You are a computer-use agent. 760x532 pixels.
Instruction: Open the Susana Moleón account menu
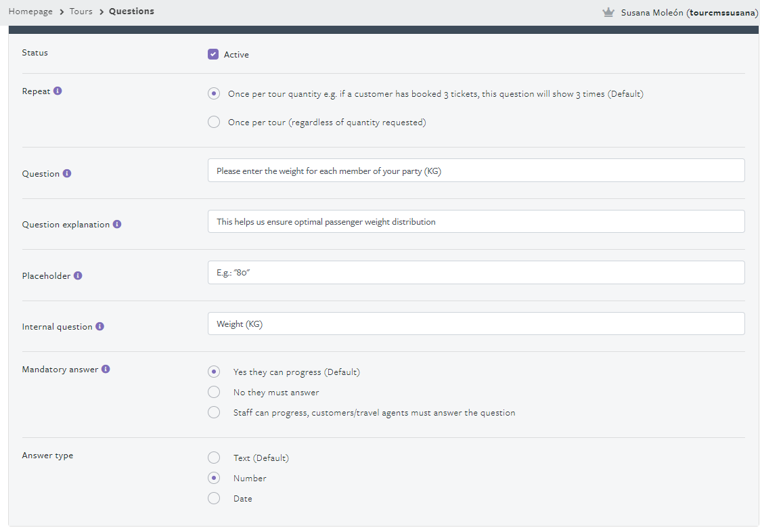click(689, 13)
